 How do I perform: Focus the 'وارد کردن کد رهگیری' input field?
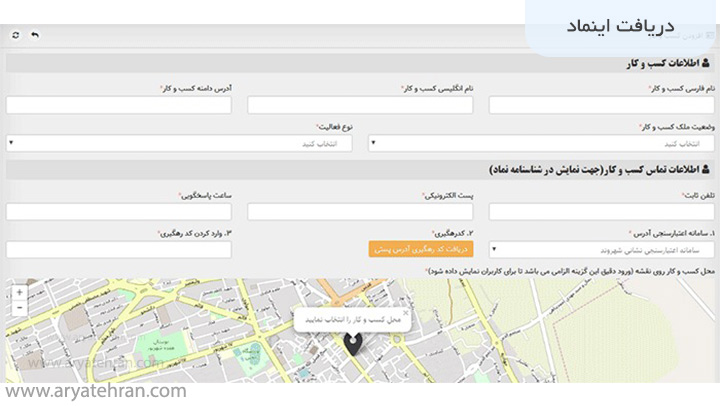(118, 250)
